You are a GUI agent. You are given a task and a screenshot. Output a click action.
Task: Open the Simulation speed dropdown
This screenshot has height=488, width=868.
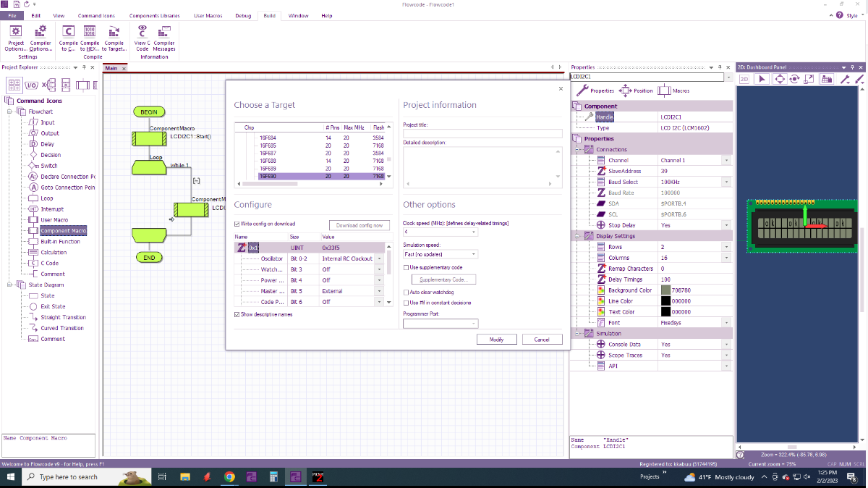tap(441, 254)
